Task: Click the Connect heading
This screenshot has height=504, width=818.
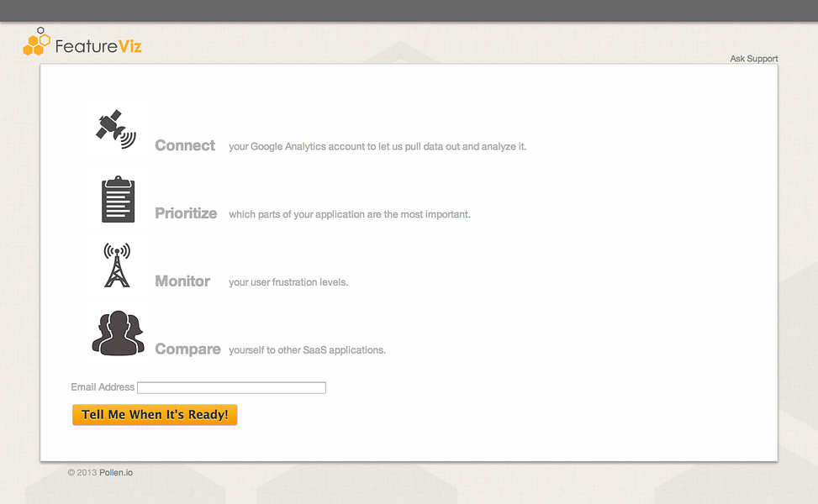Action: coord(185,145)
